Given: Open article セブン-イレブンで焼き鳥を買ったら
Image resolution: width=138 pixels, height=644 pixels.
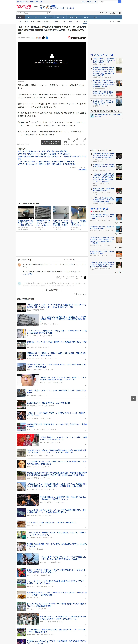Looking at the screenshot, I should pos(52,522).
